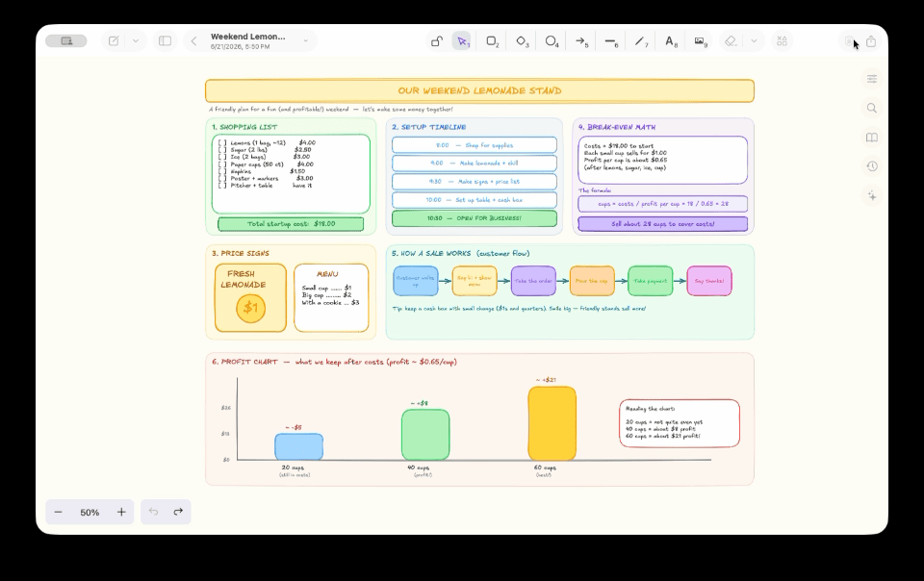Select the 'Pour the cup' flow box

coord(592,282)
